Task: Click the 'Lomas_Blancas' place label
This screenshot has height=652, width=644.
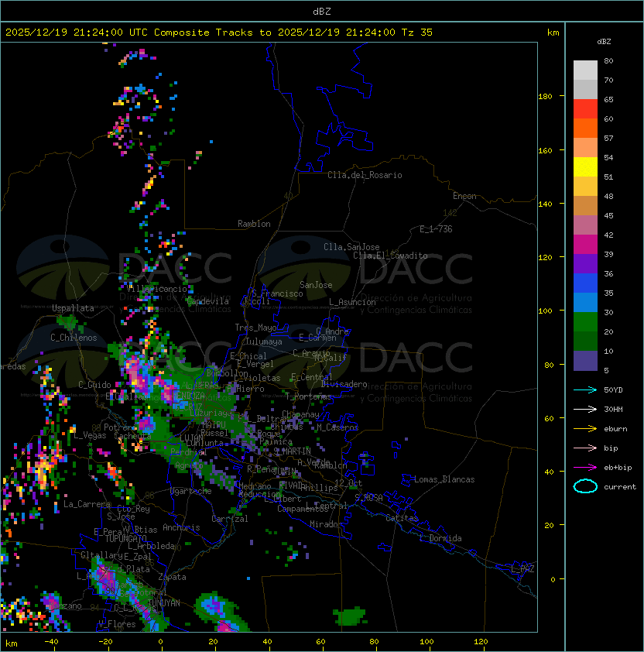Action: tap(444, 479)
